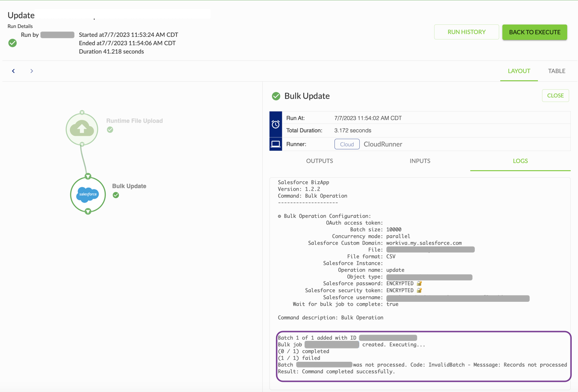Click the lock icon next to Salesforce password
The image size is (578, 392).
(x=419, y=284)
